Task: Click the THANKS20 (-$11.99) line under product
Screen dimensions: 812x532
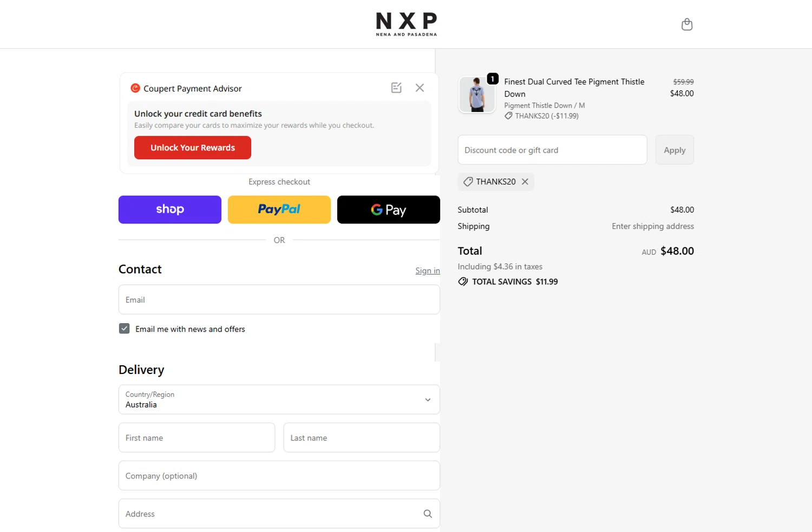Action: click(542, 116)
